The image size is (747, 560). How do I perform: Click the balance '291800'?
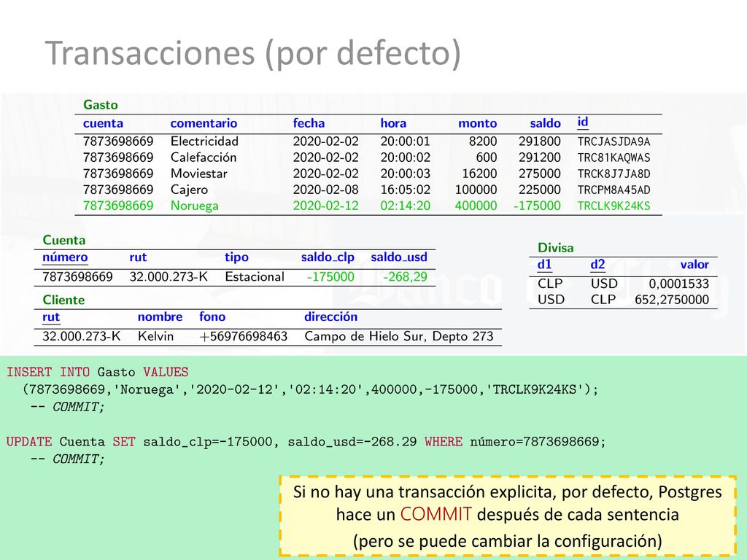click(539, 141)
